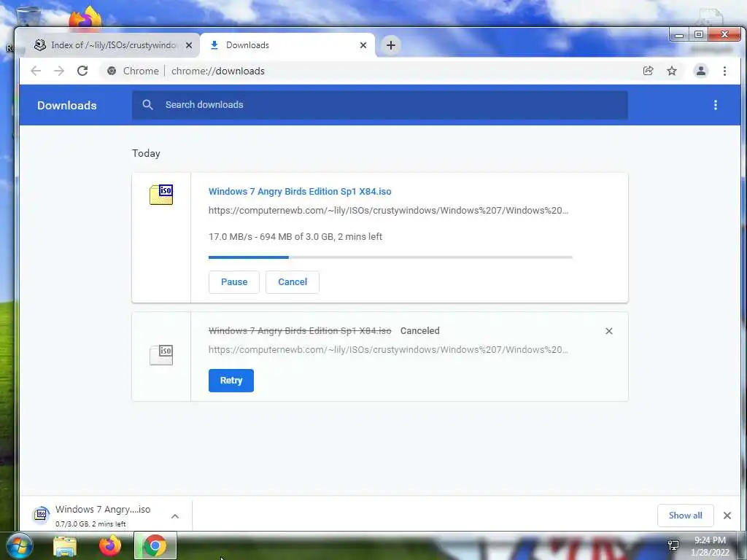Retry the canceled download
The height and width of the screenshot is (560, 747).
pos(231,381)
